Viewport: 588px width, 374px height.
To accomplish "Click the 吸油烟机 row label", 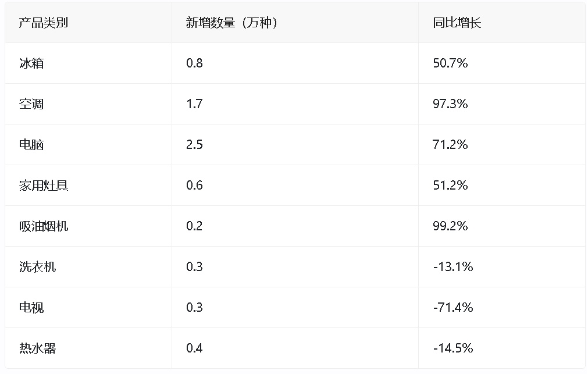I will (44, 226).
